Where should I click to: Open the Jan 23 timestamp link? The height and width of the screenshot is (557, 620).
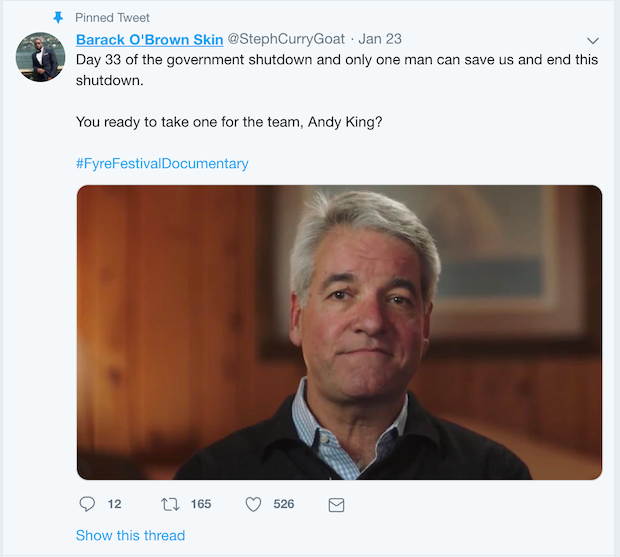pos(380,40)
